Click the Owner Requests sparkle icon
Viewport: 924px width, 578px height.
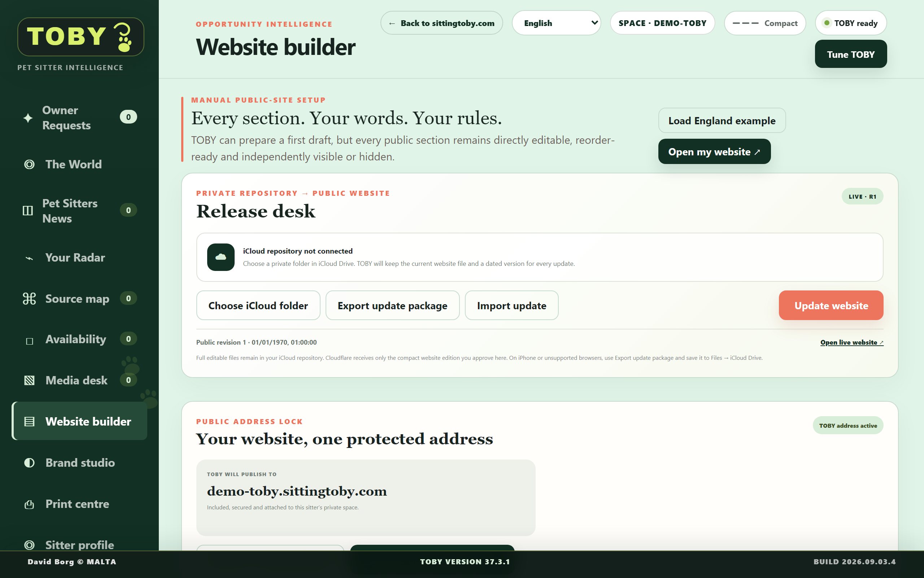point(28,118)
